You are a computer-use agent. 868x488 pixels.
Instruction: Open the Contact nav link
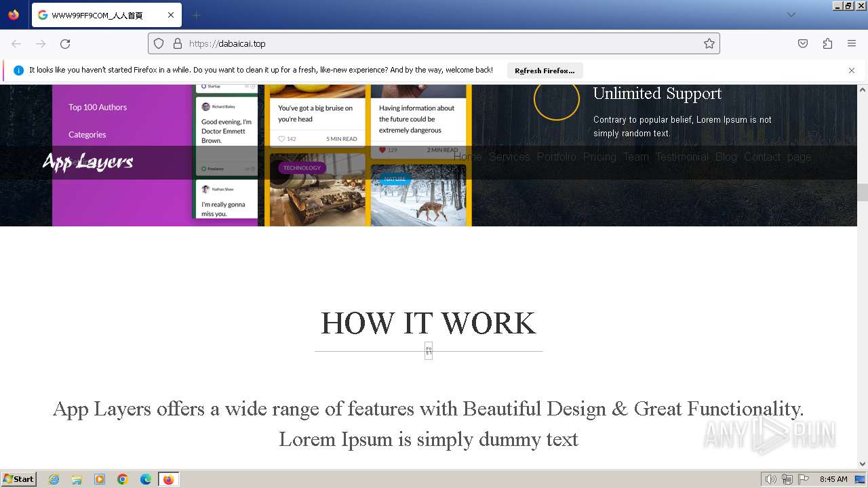762,157
